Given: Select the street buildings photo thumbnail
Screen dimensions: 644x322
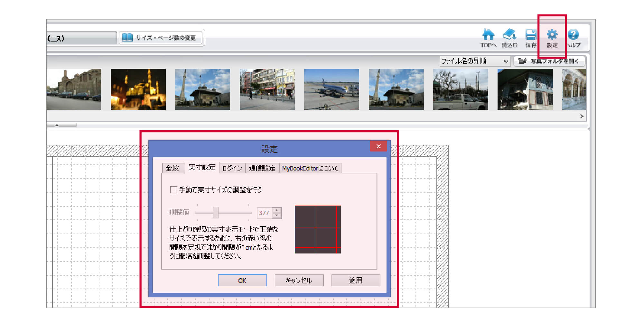Looking at the screenshot, I should [267, 89].
